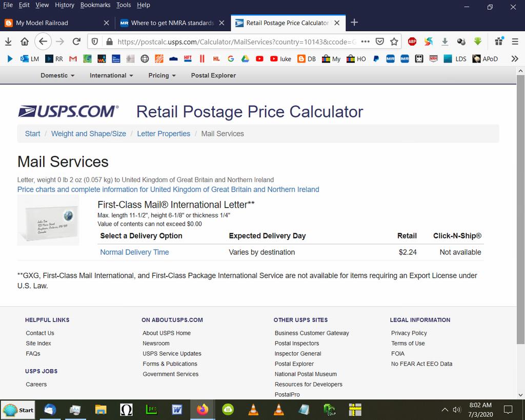Click the URL address field
Viewport: 525px width, 420px height.
(x=236, y=42)
